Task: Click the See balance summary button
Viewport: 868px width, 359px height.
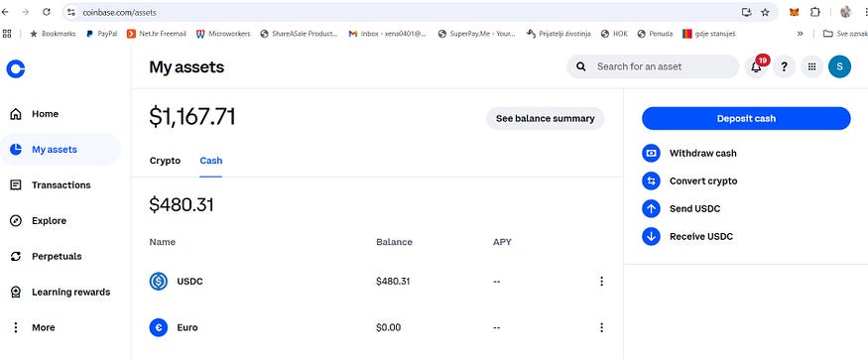Action: pos(546,118)
